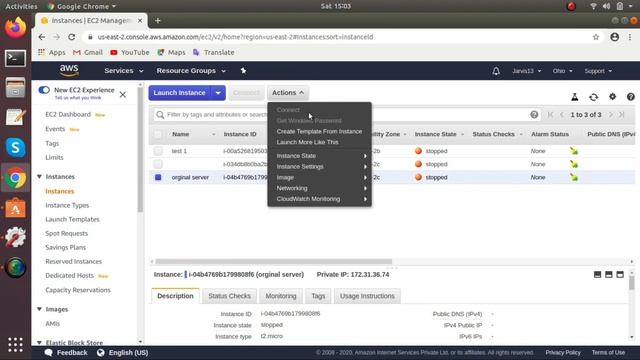Open the Networking submenu
The width and height of the screenshot is (640, 360).
click(319, 188)
